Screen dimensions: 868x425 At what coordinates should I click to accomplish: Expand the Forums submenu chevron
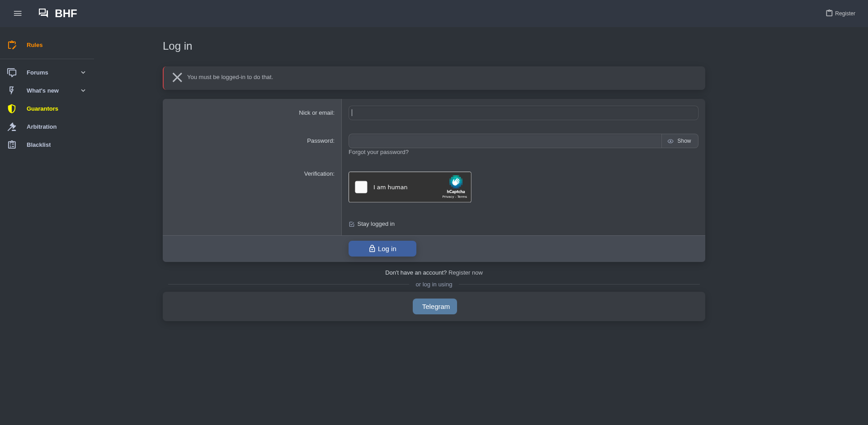83,73
